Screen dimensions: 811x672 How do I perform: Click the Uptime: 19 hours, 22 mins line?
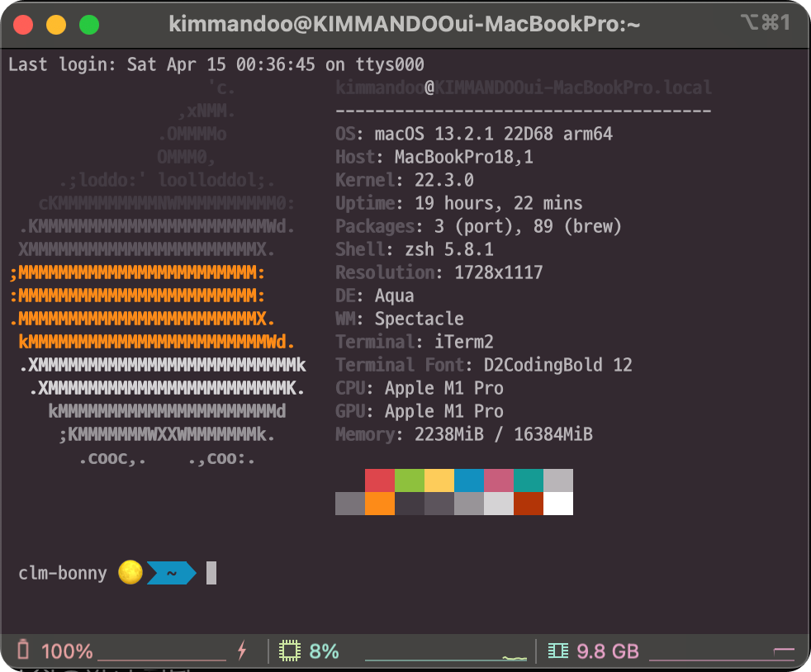459,203
